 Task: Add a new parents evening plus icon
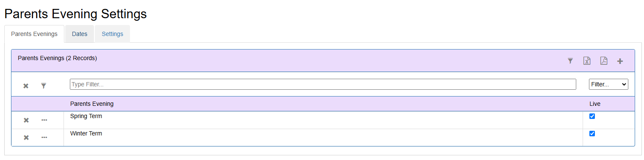[620, 61]
